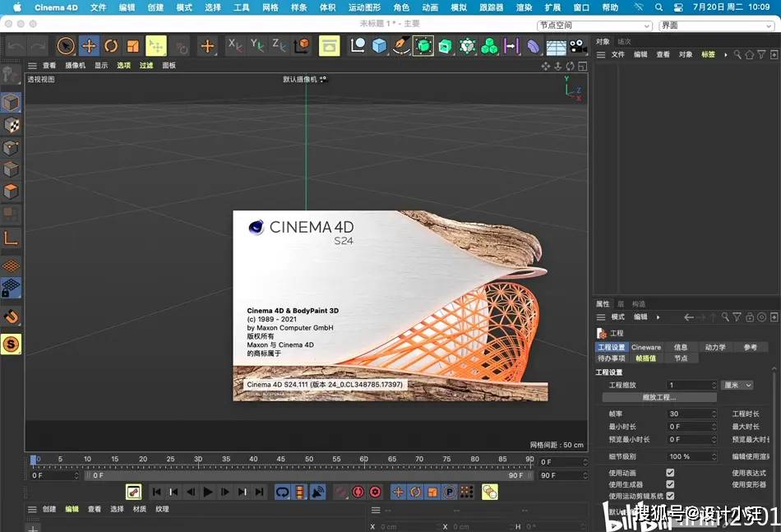
Task: Click the timeline playhead at frame 0
Action: pos(33,461)
